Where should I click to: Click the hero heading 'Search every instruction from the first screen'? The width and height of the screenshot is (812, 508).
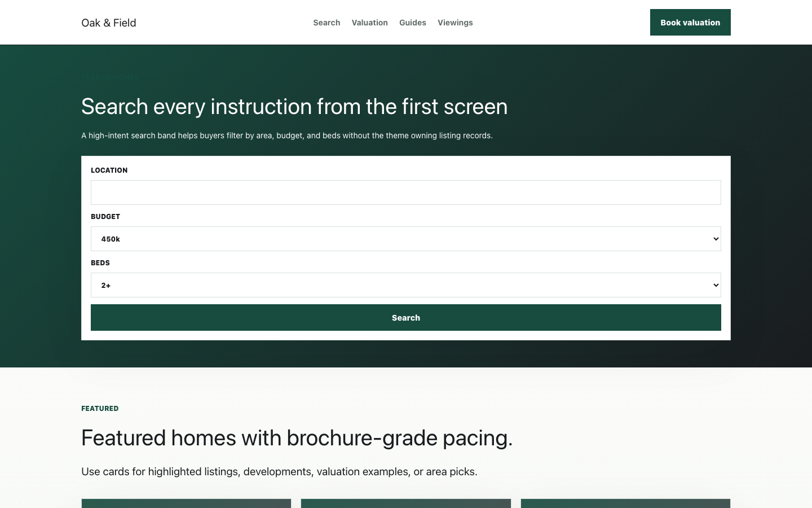click(294, 107)
